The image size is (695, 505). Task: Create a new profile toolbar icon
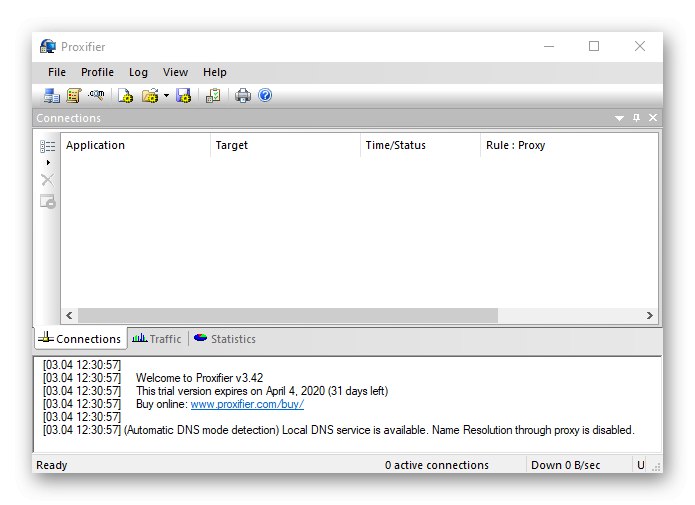click(x=125, y=95)
